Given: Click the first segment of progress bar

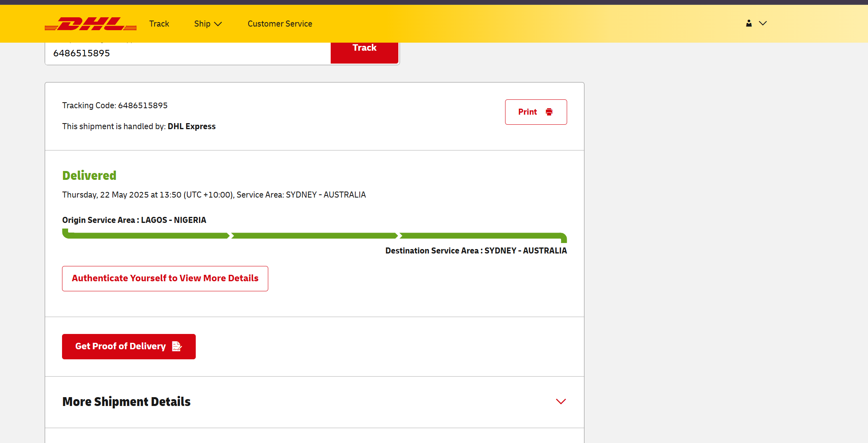Looking at the screenshot, I should (146, 235).
